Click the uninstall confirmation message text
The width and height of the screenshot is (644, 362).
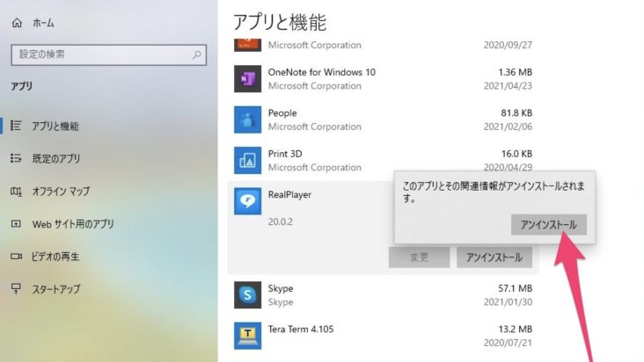coord(494,192)
